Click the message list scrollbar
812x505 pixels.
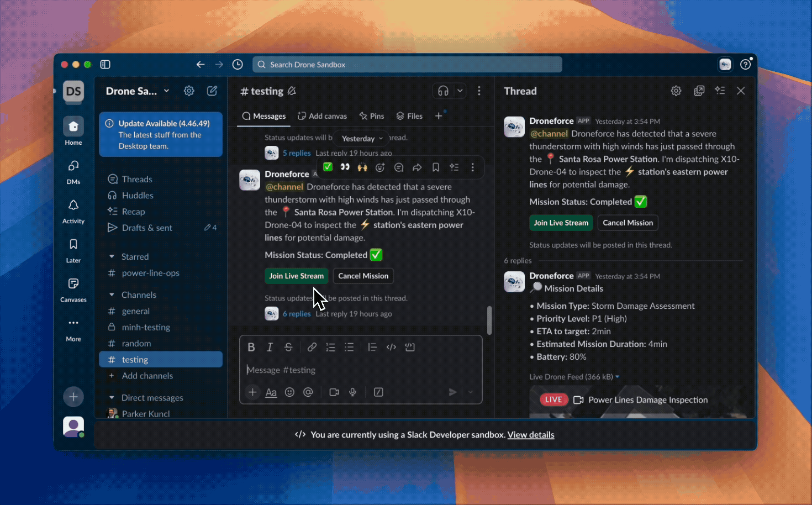pyautogui.click(x=489, y=320)
